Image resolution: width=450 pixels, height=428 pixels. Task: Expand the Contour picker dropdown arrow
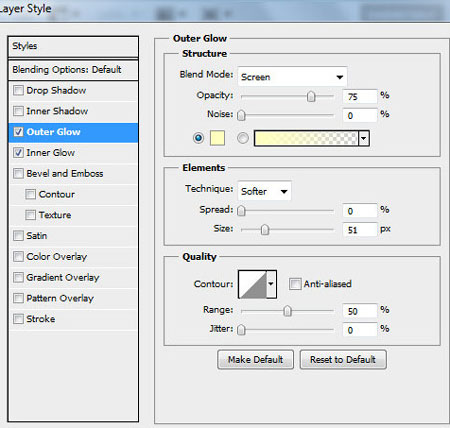[x=271, y=284]
